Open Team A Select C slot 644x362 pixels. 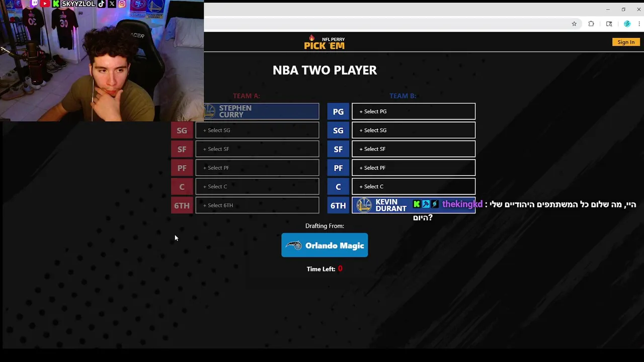click(257, 187)
